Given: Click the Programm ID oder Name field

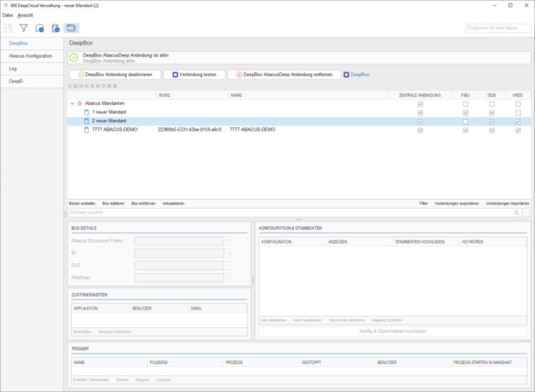Looking at the screenshot, I should coord(497,28).
